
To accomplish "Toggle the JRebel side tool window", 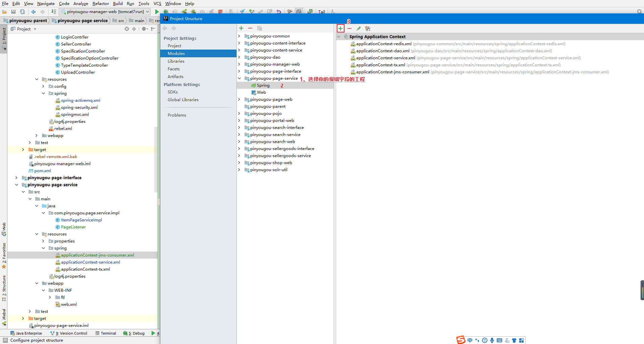I will tap(4, 317).
